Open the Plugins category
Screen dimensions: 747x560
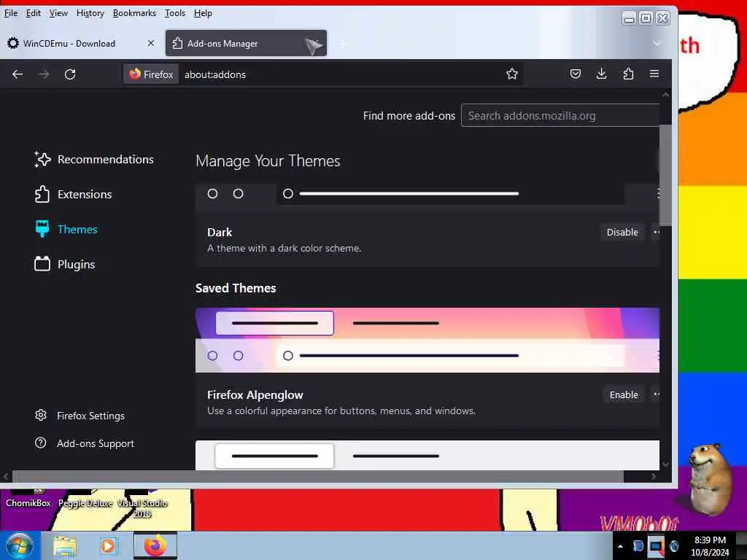(x=65, y=264)
